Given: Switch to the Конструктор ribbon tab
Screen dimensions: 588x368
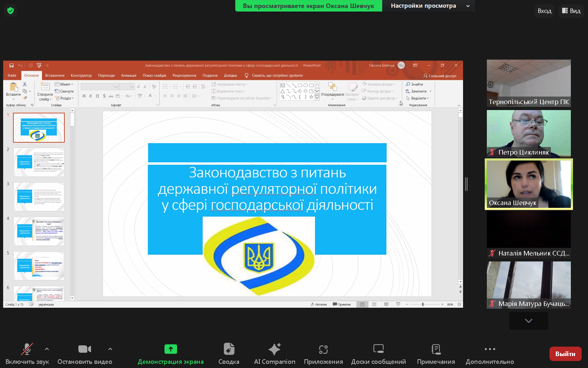Looking at the screenshot, I should tap(81, 75).
